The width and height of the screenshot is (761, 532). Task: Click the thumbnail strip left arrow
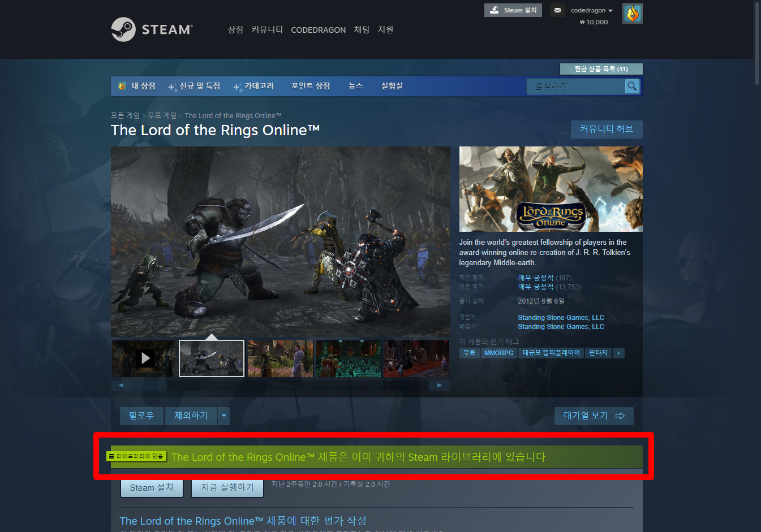121,385
